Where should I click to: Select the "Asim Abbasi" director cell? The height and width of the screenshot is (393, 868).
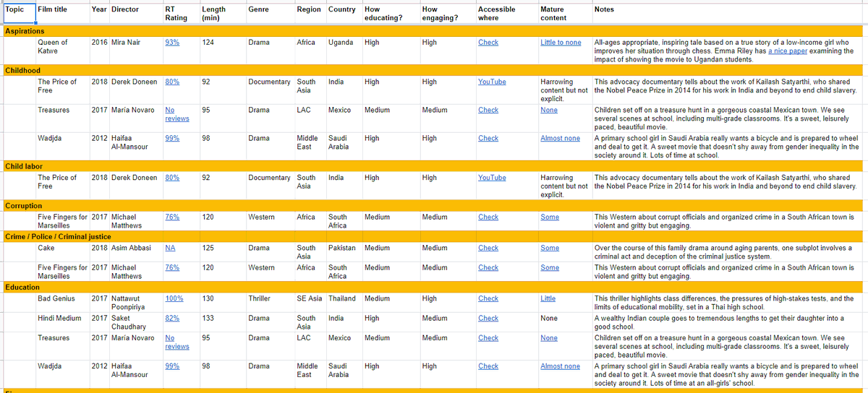(136, 252)
